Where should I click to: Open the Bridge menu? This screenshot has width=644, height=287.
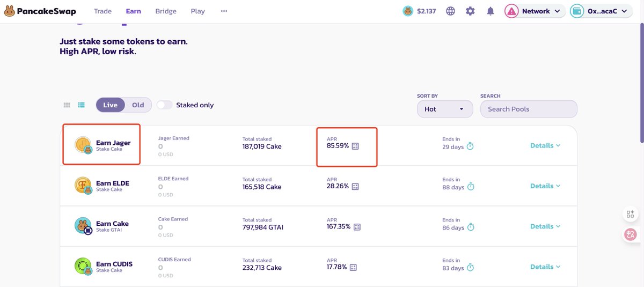[x=166, y=11]
